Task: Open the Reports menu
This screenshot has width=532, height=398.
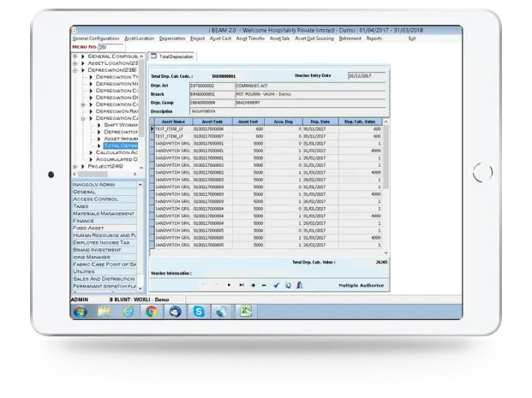Action: 374,39
